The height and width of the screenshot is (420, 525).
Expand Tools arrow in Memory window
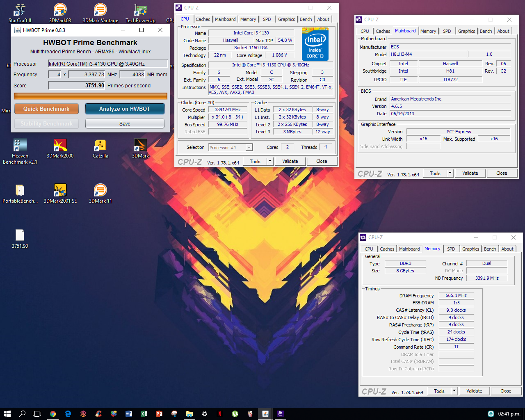point(454,391)
